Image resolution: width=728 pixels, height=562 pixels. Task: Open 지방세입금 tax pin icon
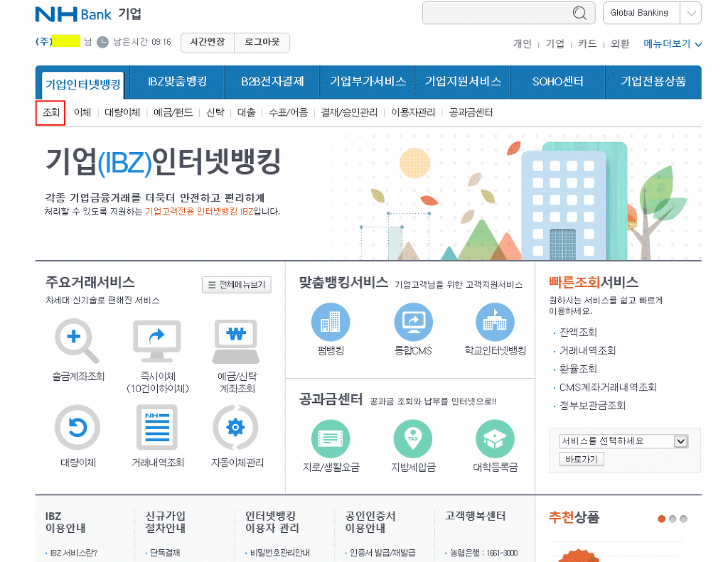pos(413,439)
